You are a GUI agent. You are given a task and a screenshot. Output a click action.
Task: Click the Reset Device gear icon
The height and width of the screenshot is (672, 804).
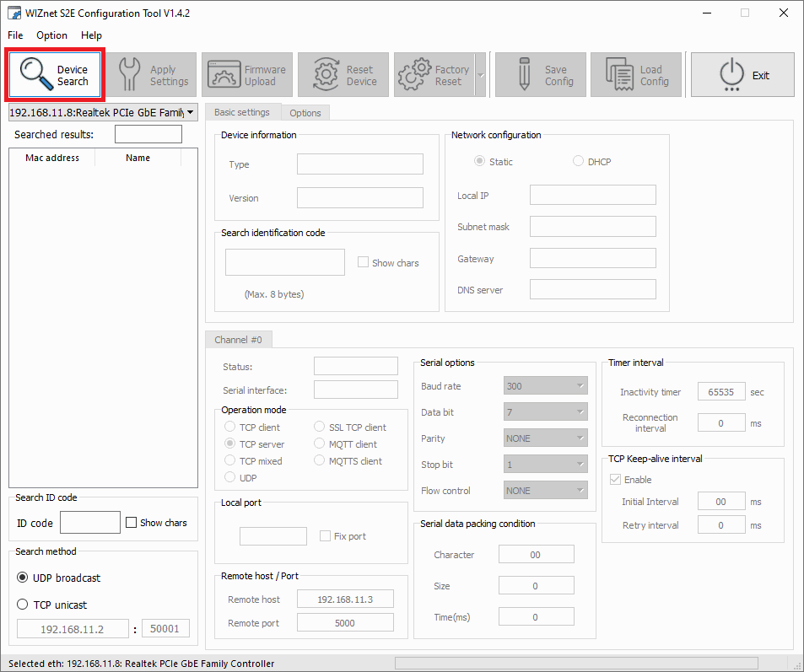[x=326, y=75]
